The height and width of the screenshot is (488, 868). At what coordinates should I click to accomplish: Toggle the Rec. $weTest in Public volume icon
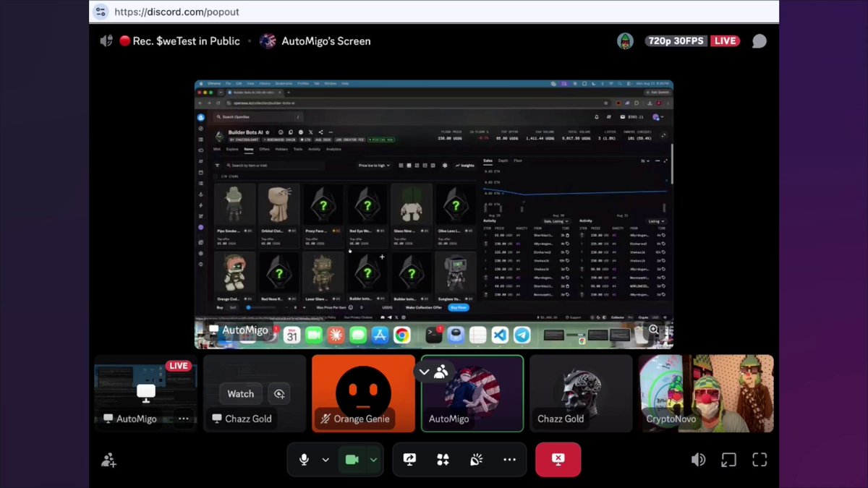106,41
